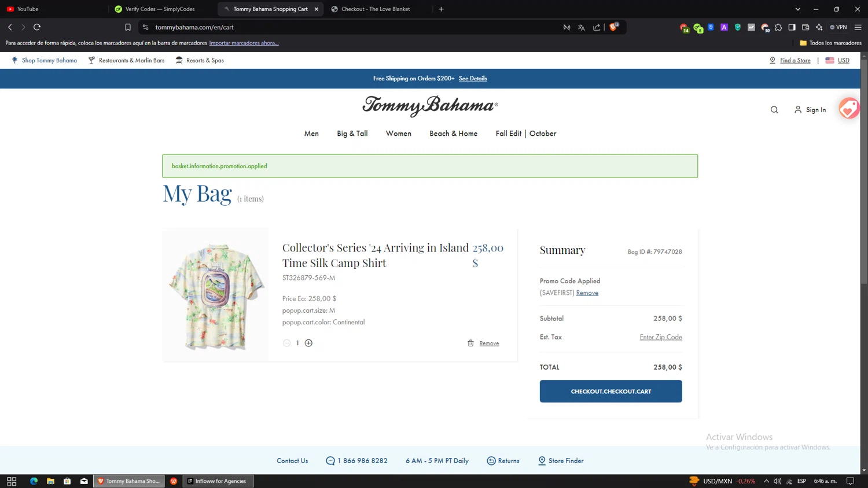Click the teal shield extension icon
This screenshot has width=868, height=488.
[738, 27]
